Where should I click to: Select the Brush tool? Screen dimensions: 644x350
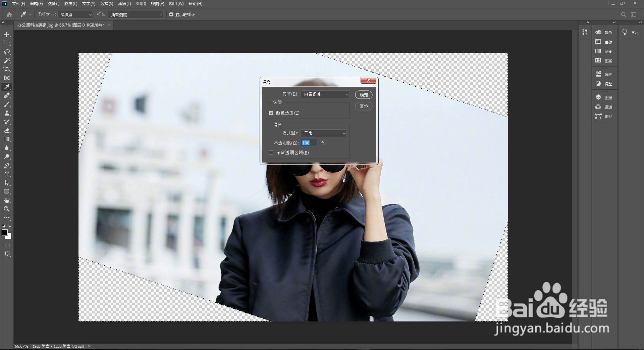point(7,104)
